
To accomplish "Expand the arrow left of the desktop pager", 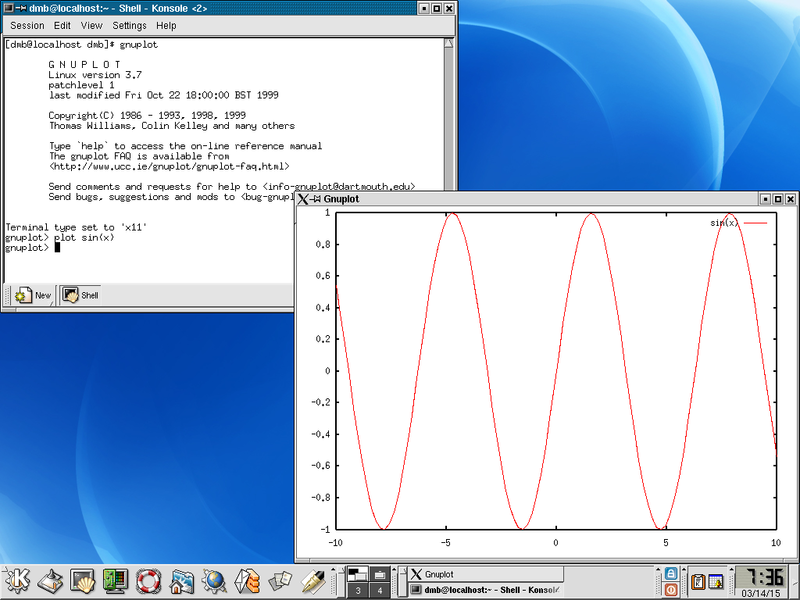I will (x=333, y=570).
